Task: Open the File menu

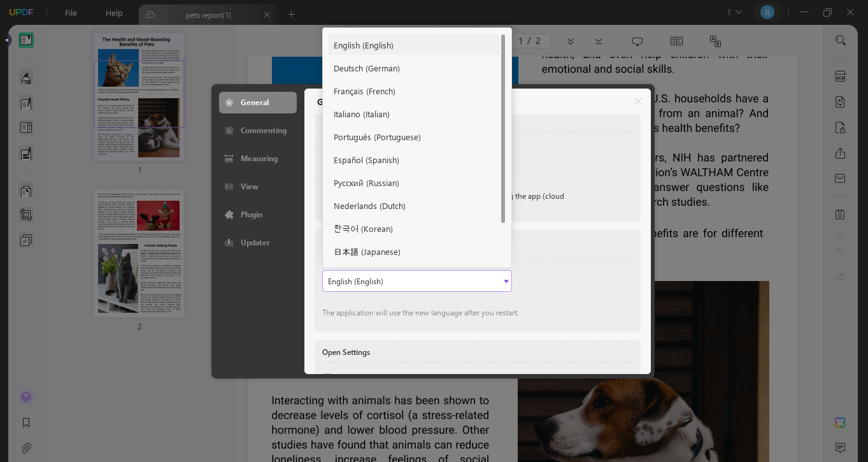Action: click(70, 13)
